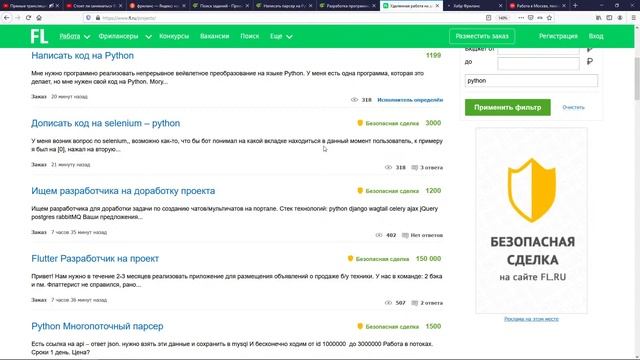Click the browser Forward arrow

point(17,18)
